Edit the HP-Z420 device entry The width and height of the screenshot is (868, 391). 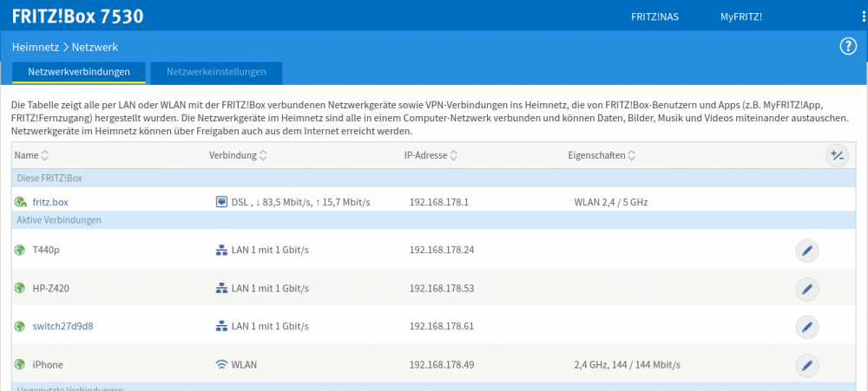point(807,289)
